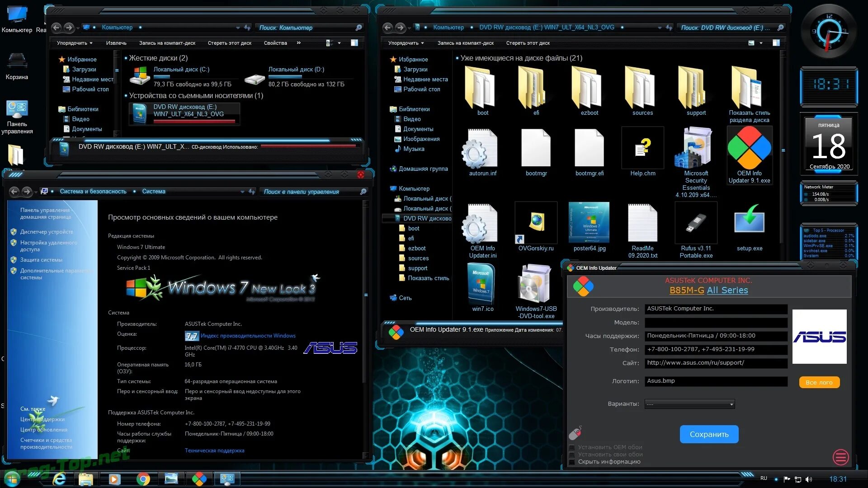Click 'Извлечь' toolbar item
868x488 pixels.
(116, 43)
